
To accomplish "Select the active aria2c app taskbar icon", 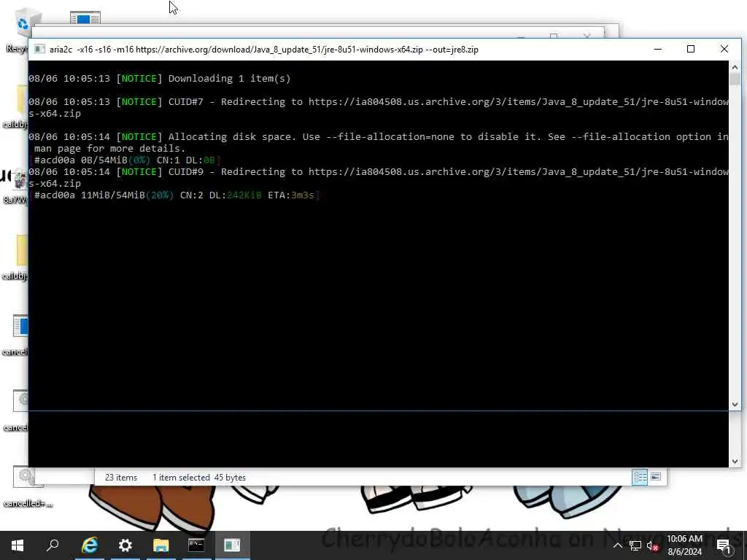I will [232, 545].
